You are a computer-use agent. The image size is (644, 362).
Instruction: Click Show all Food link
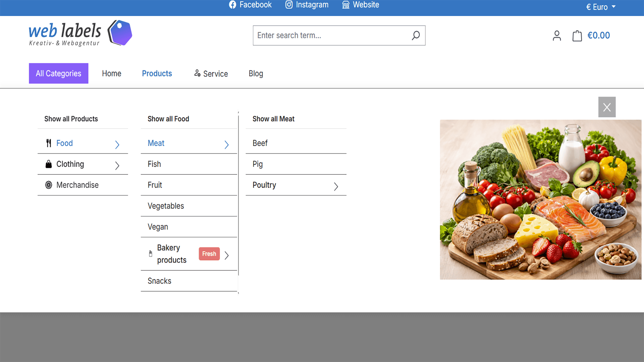[x=168, y=119]
